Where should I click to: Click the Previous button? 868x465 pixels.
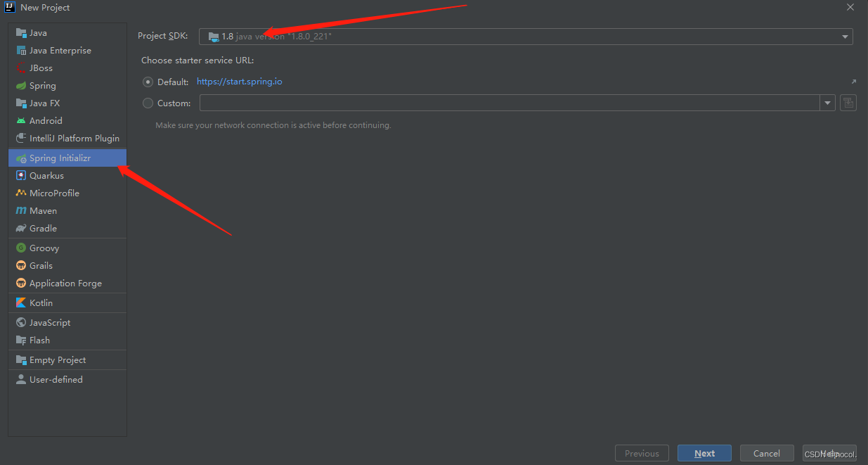click(642, 454)
